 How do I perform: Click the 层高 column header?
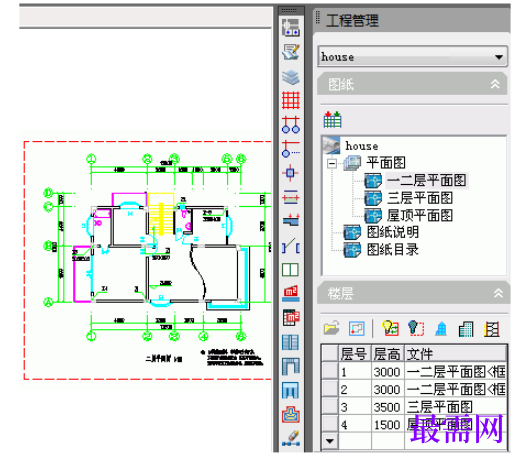click(388, 354)
